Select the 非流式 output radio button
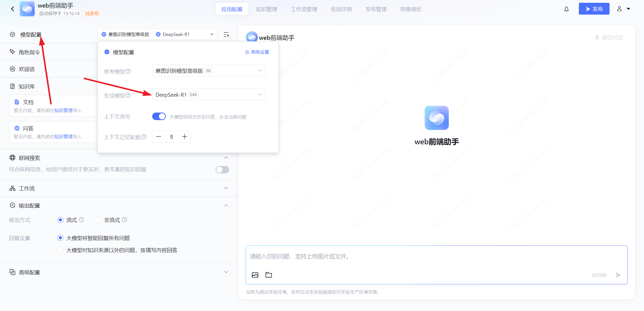The width and height of the screenshot is (644, 311). 98,220
